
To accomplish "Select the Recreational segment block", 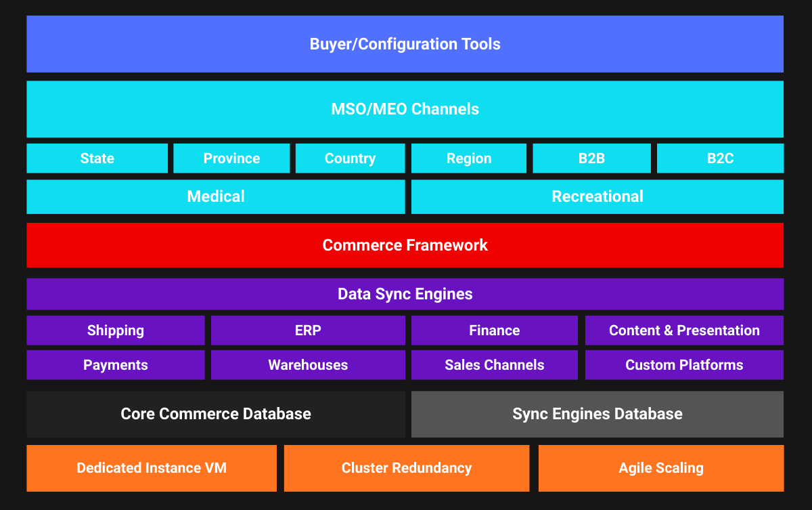I will coord(597,196).
